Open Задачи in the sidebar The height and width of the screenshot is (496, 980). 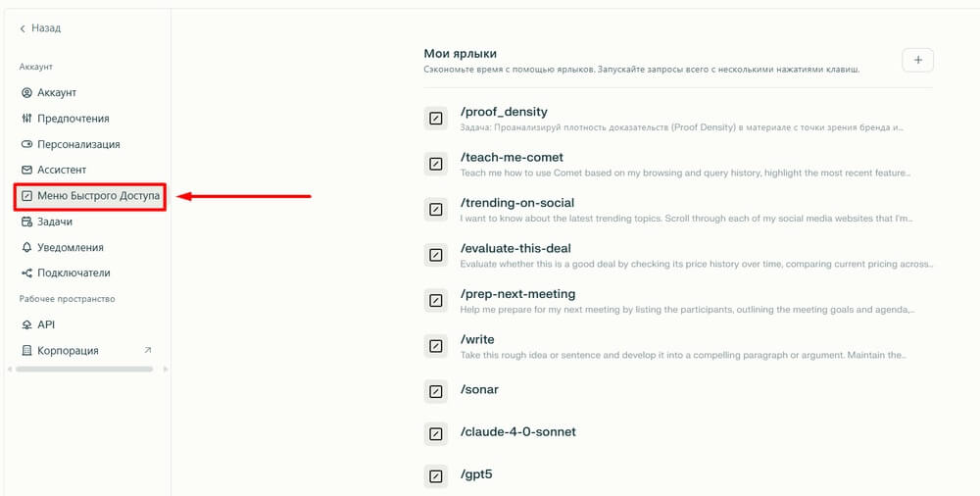pos(54,222)
